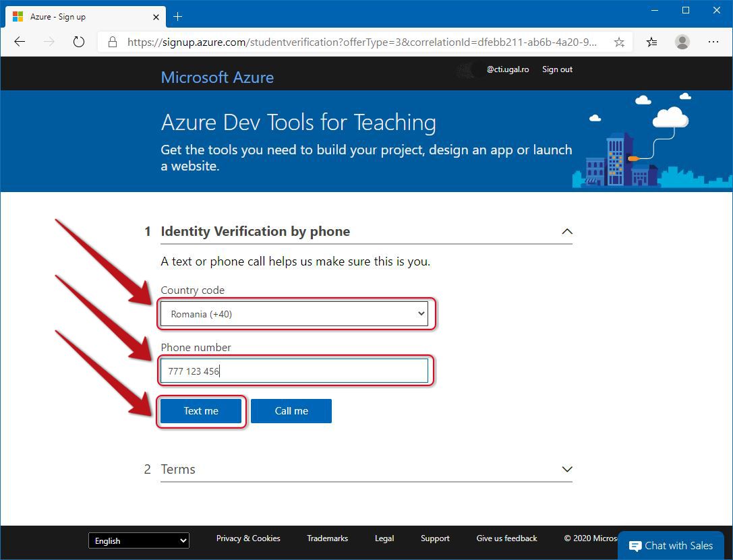Open the favorites list icon
This screenshot has height=560, width=733.
tap(651, 42)
